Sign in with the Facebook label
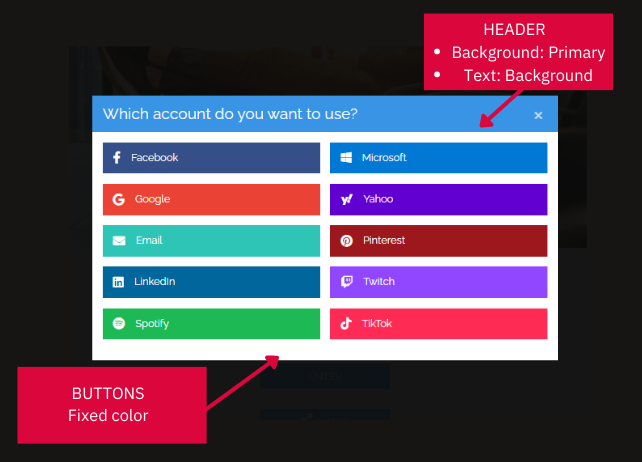 (155, 158)
